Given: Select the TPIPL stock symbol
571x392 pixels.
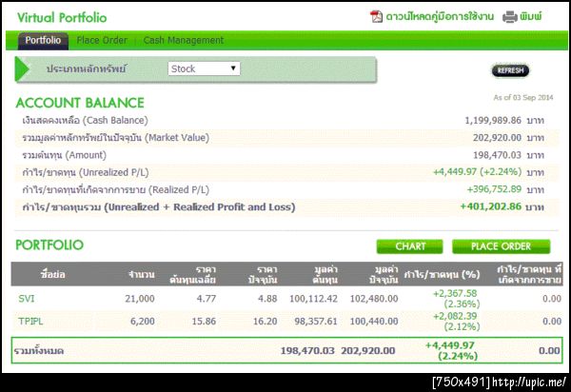Looking at the screenshot, I should pos(30,322).
